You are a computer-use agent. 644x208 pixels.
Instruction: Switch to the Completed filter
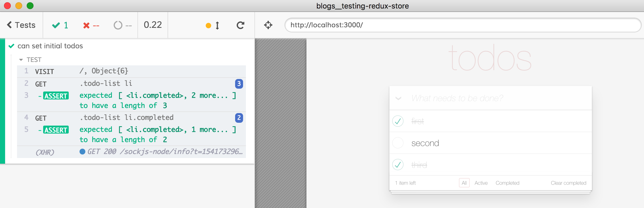507,183
